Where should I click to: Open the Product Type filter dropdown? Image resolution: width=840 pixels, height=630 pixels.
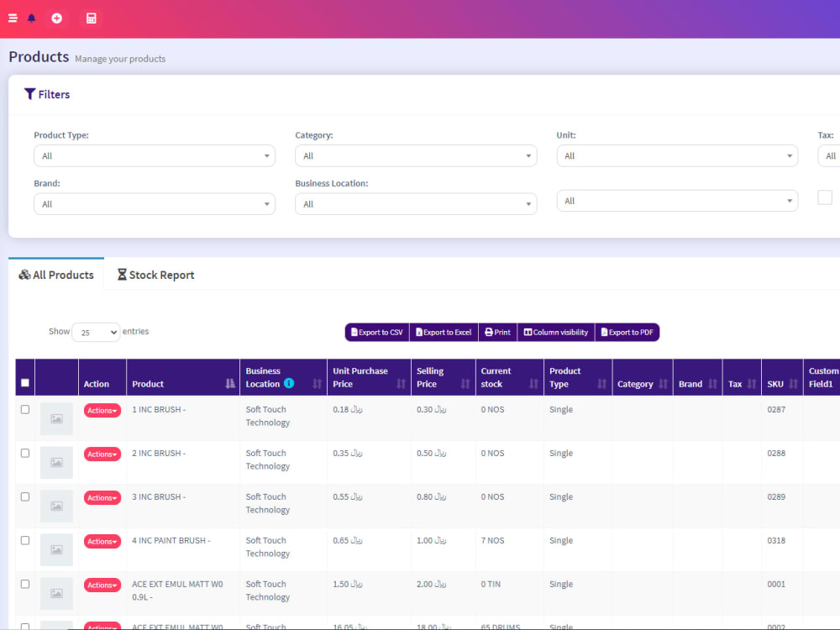[155, 156]
